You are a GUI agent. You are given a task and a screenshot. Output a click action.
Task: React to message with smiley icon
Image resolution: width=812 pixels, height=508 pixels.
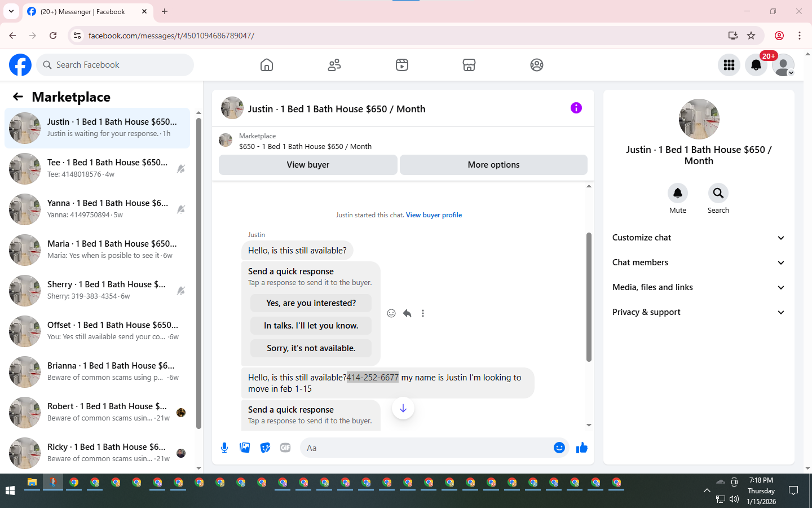click(391, 313)
